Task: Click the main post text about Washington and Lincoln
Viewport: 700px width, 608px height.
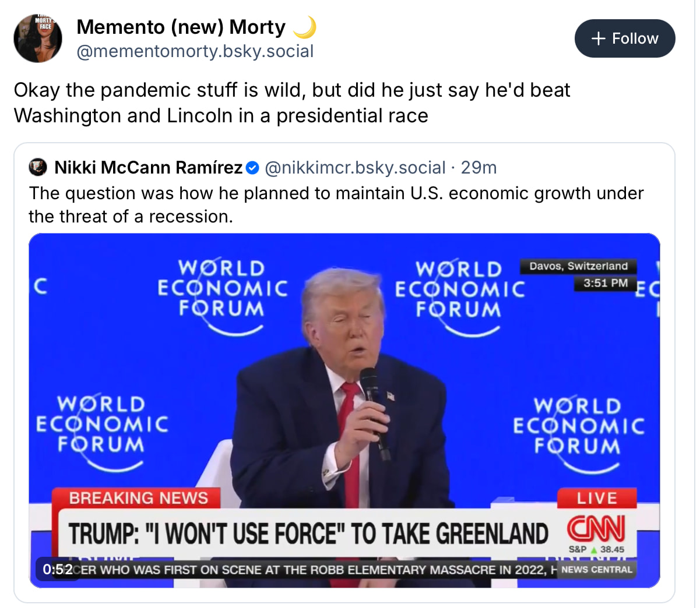Action: pyautogui.click(x=291, y=102)
